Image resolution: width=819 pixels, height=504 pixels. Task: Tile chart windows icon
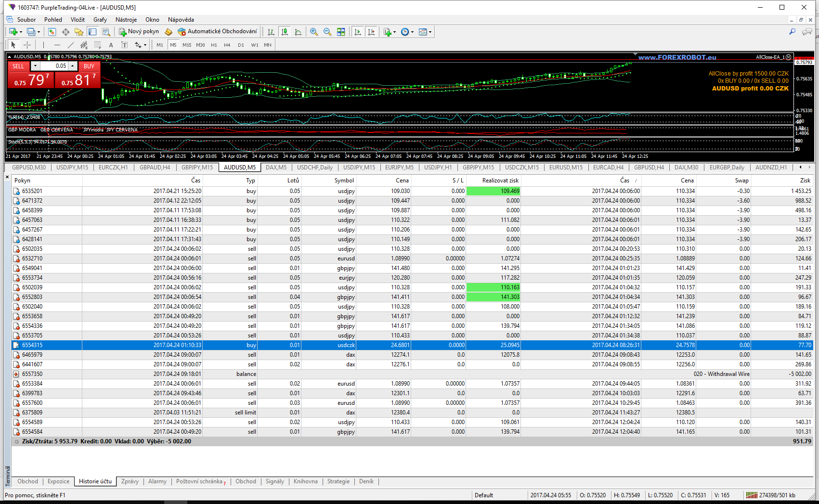[341, 32]
